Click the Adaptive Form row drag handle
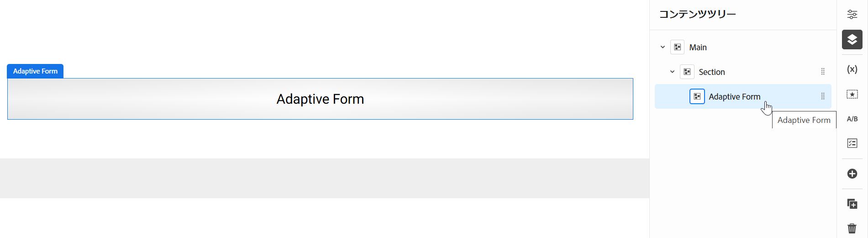The width and height of the screenshot is (868, 238). point(823,96)
